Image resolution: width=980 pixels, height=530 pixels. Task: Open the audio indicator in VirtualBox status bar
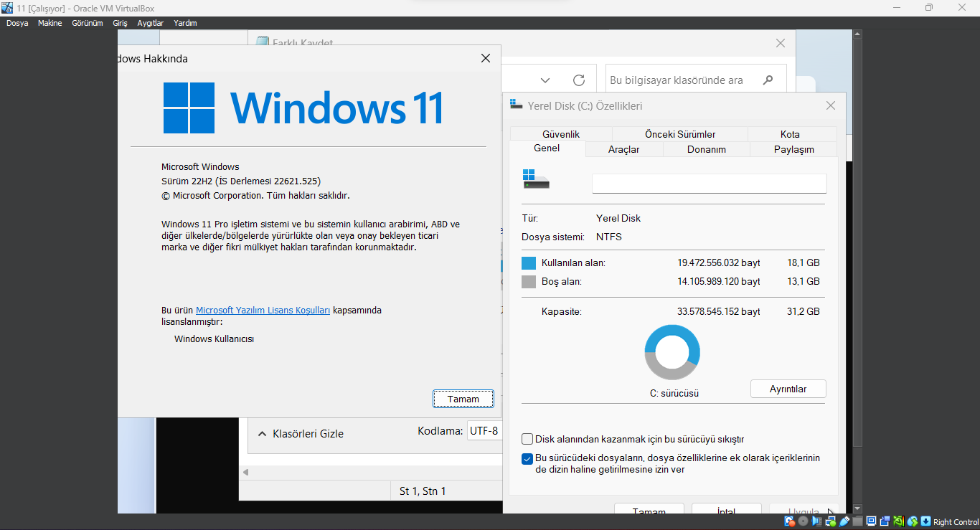click(817, 521)
